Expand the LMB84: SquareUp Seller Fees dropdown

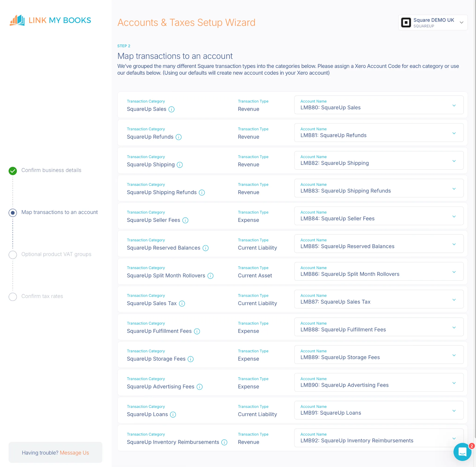coord(379,216)
